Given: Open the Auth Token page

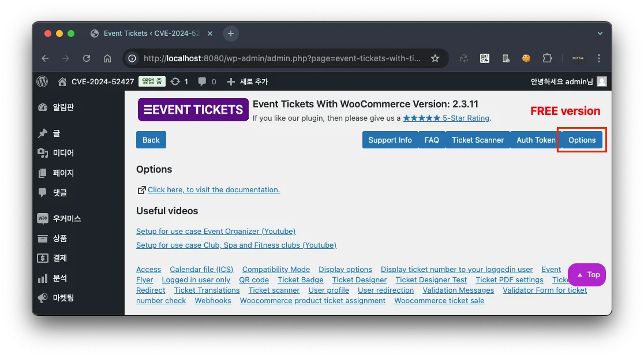Looking at the screenshot, I should (536, 140).
